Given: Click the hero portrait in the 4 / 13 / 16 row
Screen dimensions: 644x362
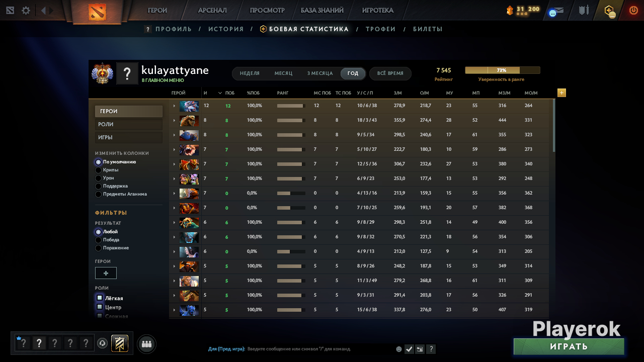Looking at the screenshot, I should [x=189, y=194].
